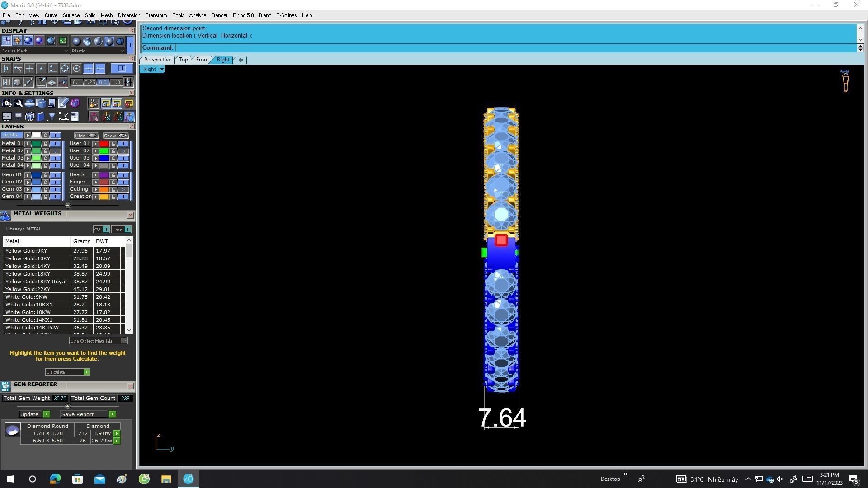Click the four-viewport layout icon
Viewport: 868px width, 488px height.
tap(7, 117)
